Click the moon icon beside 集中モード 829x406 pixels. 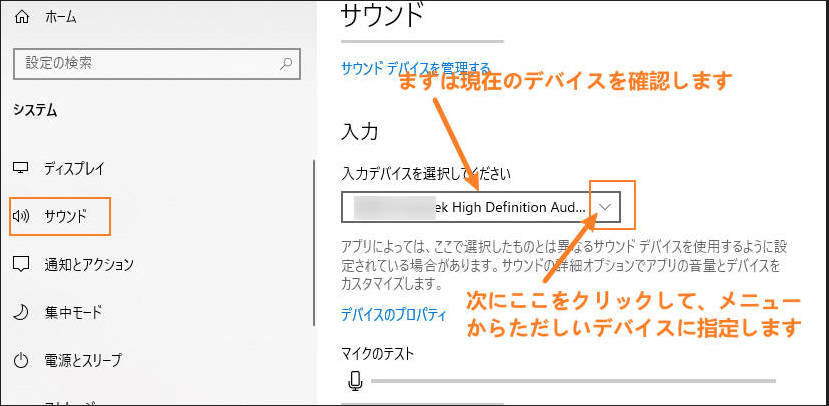coord(21,313)
